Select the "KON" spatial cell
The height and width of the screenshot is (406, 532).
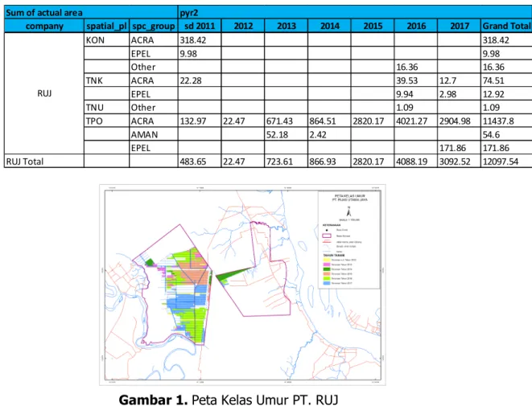click(106, 40)
